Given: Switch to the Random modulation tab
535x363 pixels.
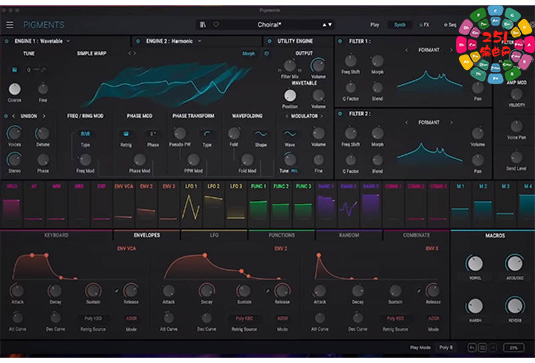Looking at the screenshot, I should [349, 235].
